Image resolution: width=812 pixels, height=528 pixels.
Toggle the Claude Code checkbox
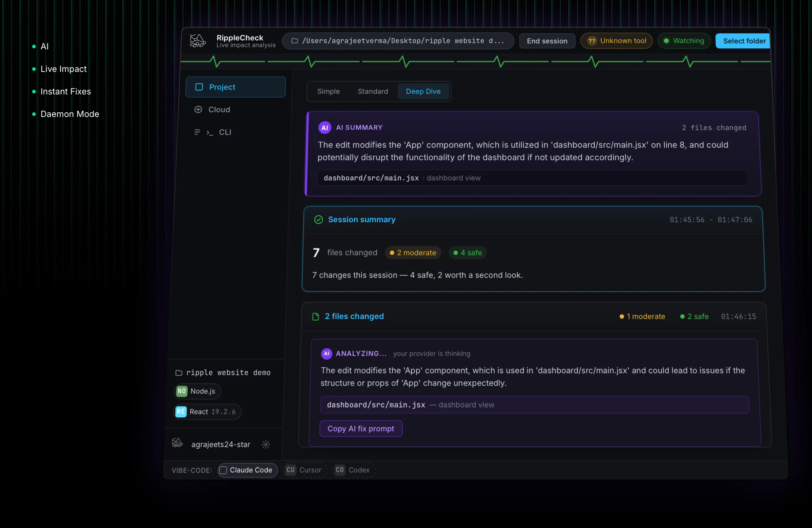[x=223, y=470]
